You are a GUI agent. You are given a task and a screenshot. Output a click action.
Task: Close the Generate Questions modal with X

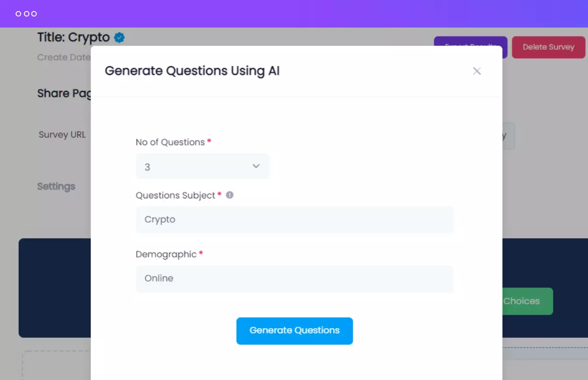(477, 71)
